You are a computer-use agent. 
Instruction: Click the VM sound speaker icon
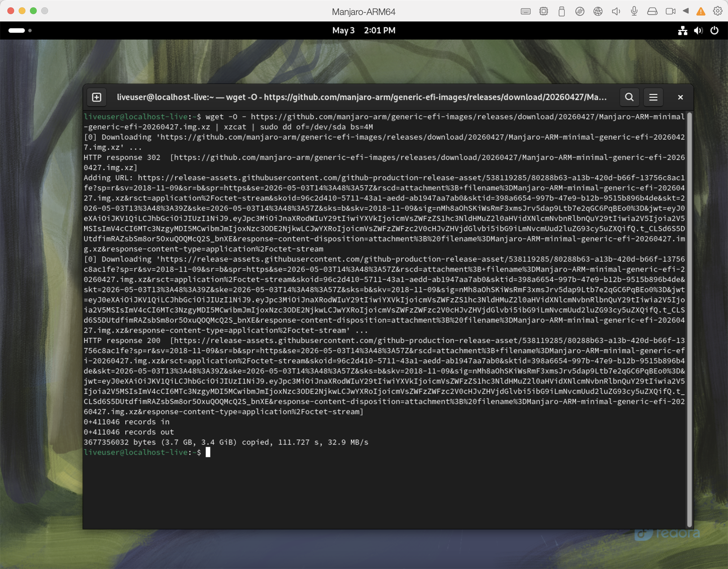[x=616, y=12]
